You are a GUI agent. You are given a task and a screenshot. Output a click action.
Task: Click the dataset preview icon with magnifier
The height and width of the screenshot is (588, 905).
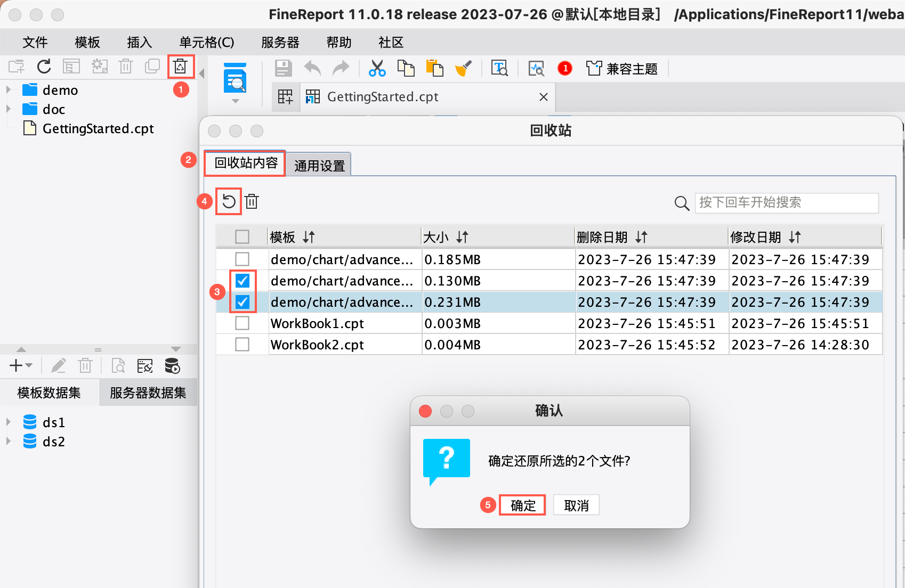(118, 366)
